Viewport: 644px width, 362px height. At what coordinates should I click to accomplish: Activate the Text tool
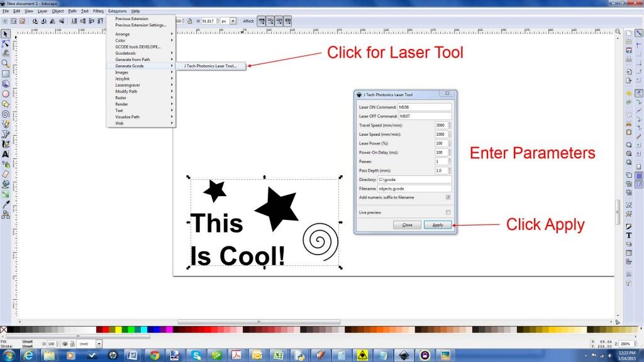[6, 154]
